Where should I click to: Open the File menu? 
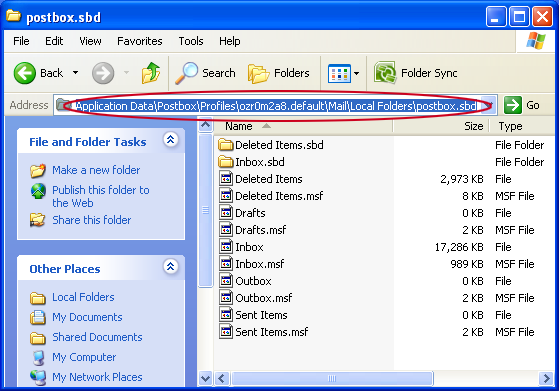pos(21,41)
